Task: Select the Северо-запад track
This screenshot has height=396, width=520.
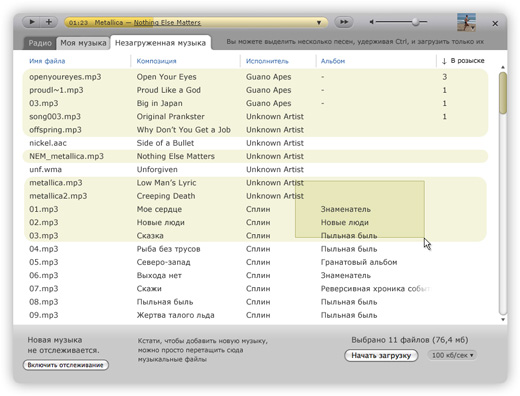Action: (x=163, y=262)
